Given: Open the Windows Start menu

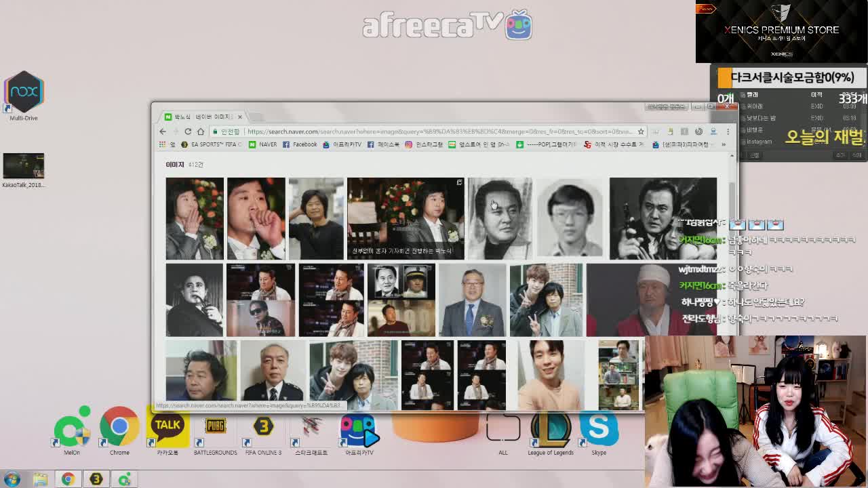Looking at the screenshot, I should [12, 479].
